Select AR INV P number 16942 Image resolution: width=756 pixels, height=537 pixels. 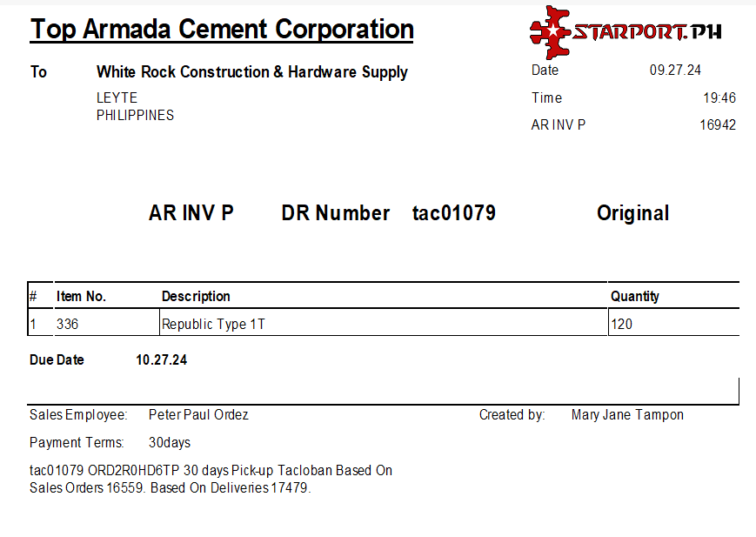coord(718,124)
